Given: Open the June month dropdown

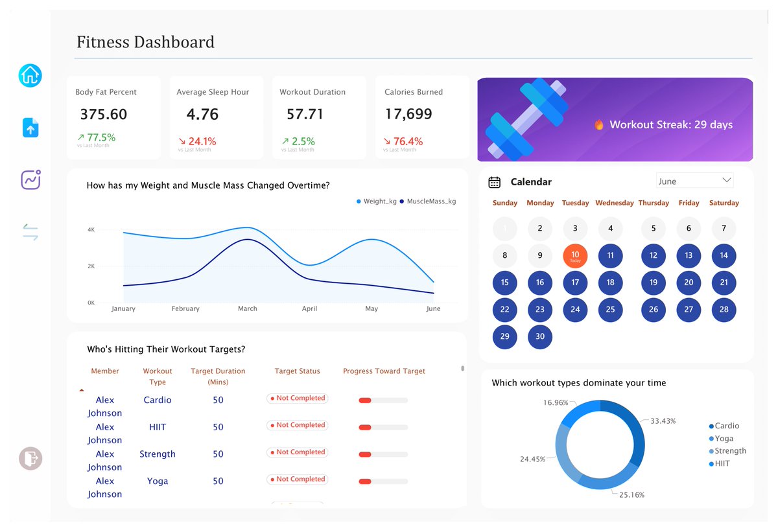Looking at the screenshot, I should (694, 181).
